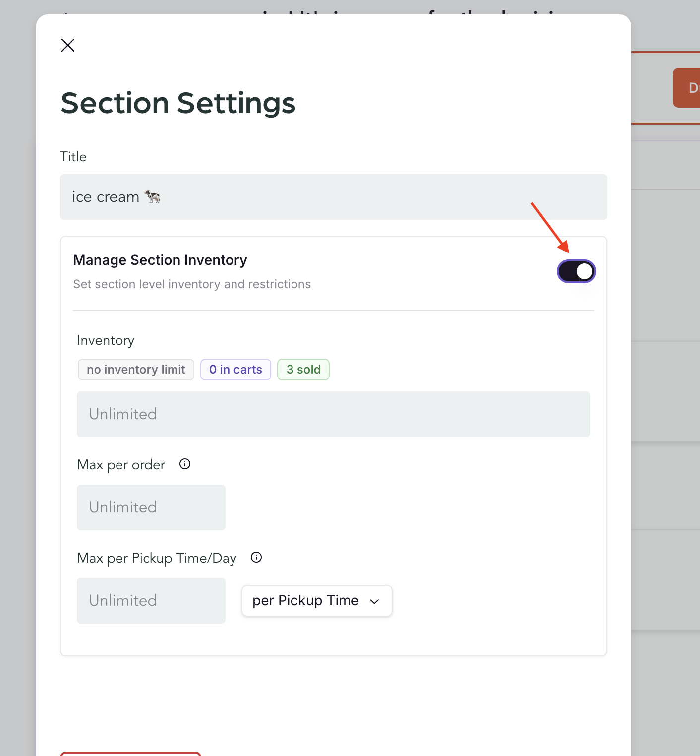Click the red outlined button at the dialog bottom
This screenshot has height=756, width=700.
pyautogui.click(x=130, y=754)
